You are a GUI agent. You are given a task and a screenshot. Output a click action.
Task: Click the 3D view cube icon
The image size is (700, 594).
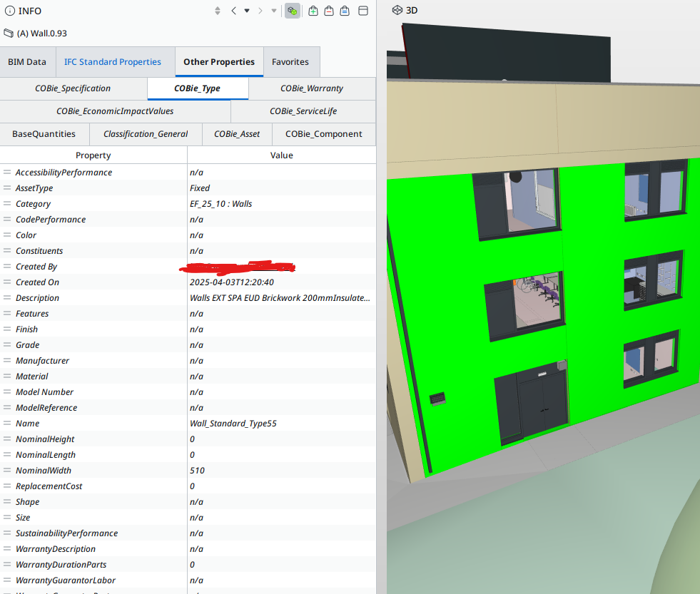pos(397,10)
